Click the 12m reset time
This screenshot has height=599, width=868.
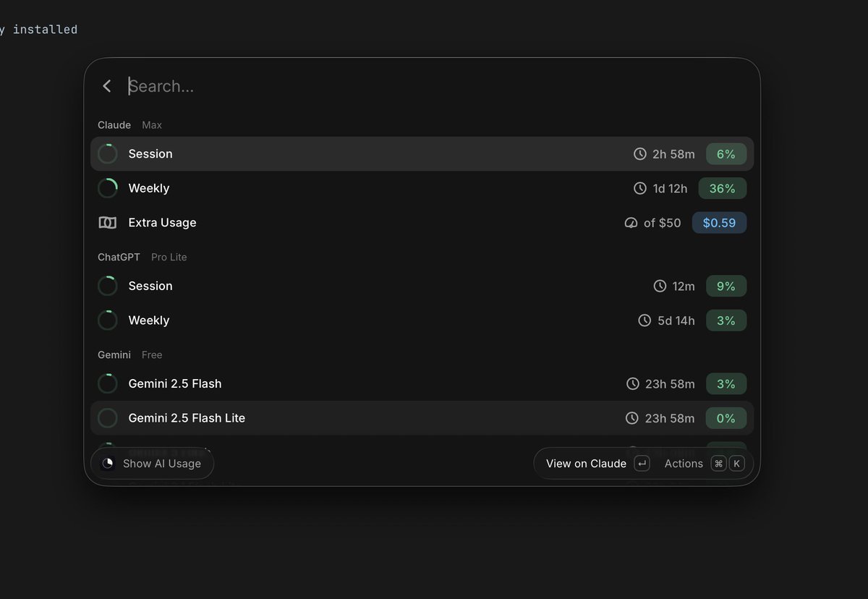(684, 286)
